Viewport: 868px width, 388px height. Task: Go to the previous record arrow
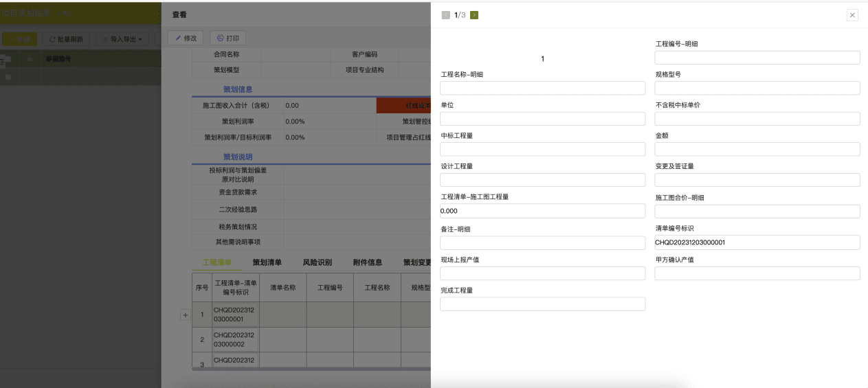pyautogui.click(x=445, y=15)
